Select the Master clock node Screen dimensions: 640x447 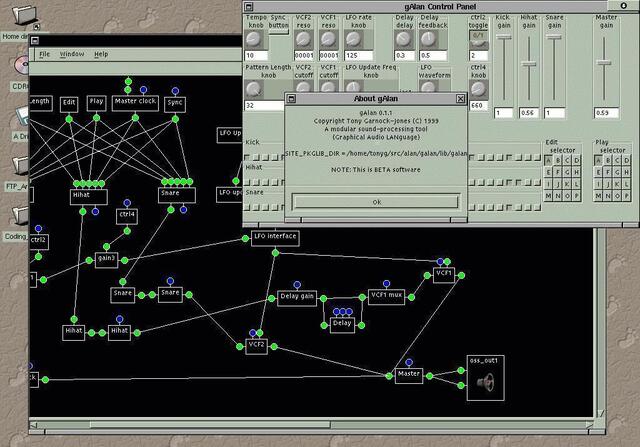[133, 102]
